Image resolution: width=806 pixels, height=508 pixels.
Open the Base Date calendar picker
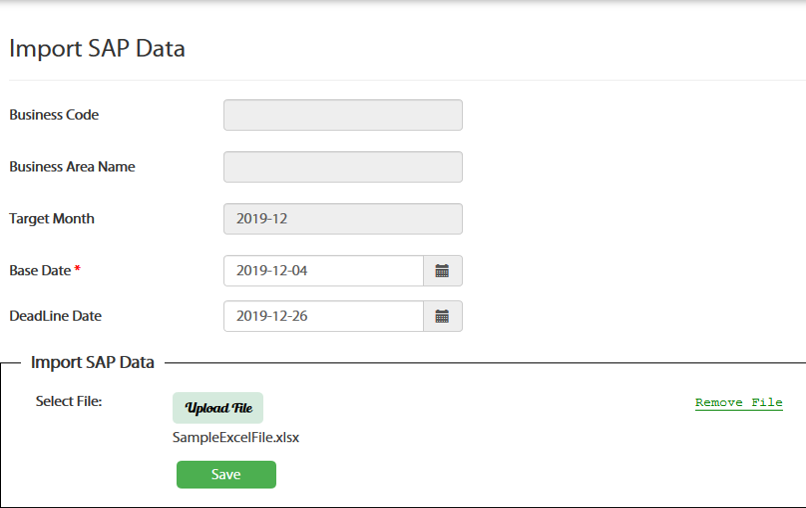coord(443,270)
